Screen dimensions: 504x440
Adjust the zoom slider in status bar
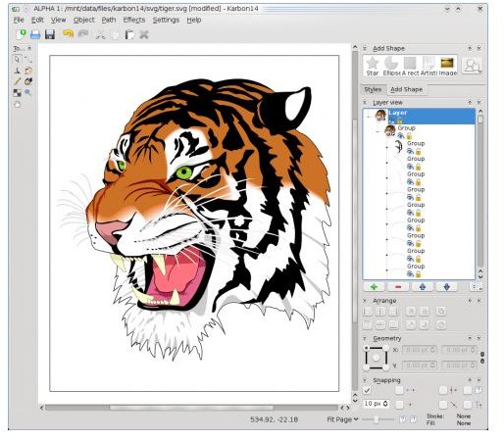click(377, 419)
